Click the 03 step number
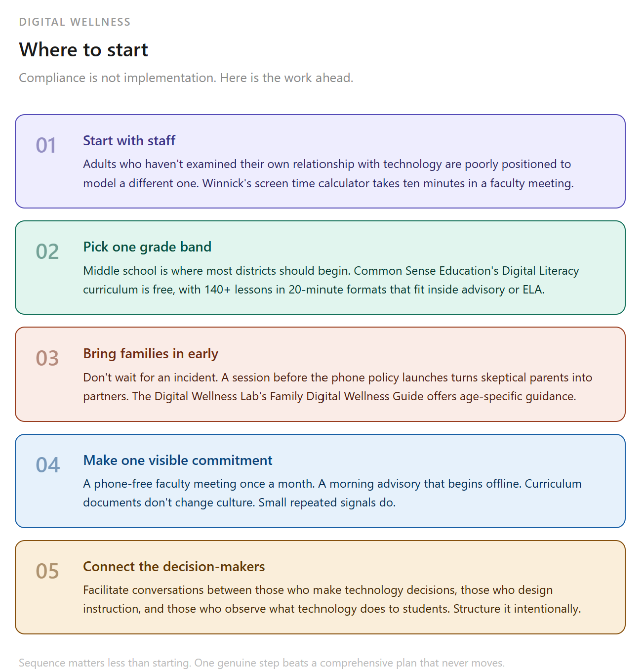 click(47, 358)
